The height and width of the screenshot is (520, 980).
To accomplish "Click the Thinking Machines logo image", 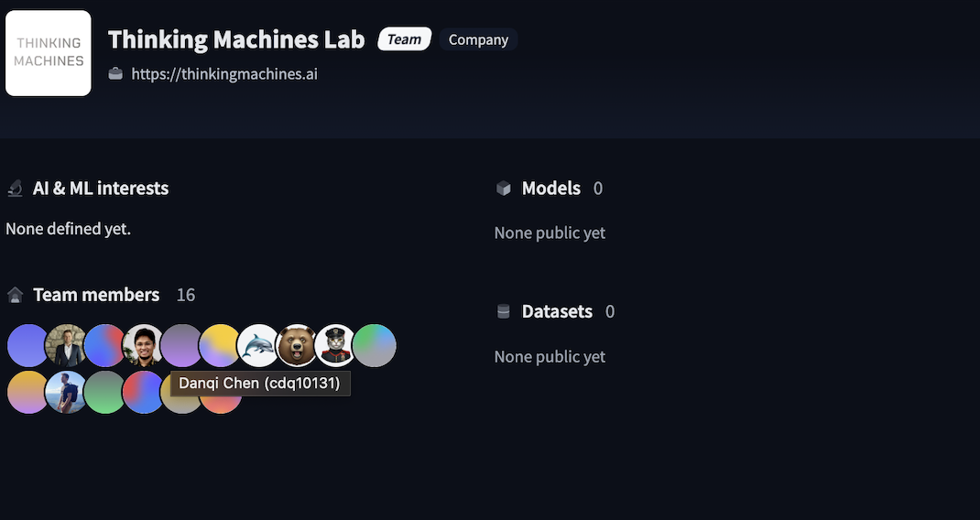I will [49, 53].
